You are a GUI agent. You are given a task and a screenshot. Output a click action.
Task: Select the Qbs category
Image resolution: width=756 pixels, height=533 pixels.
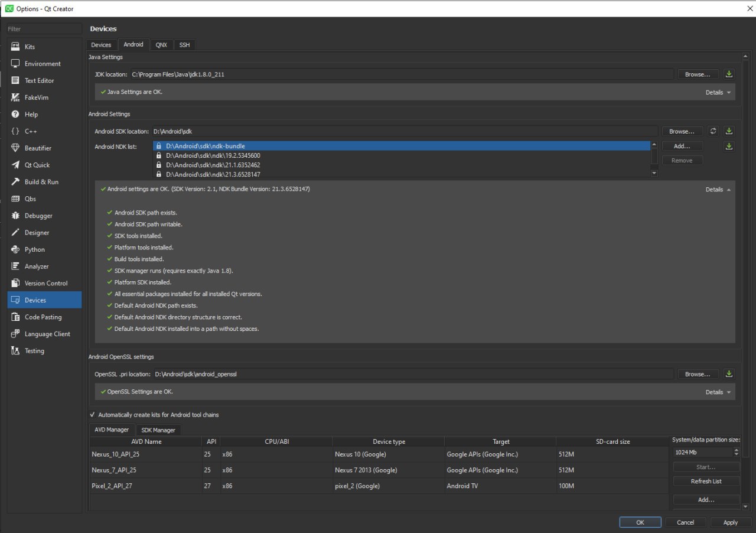point(44,199)
